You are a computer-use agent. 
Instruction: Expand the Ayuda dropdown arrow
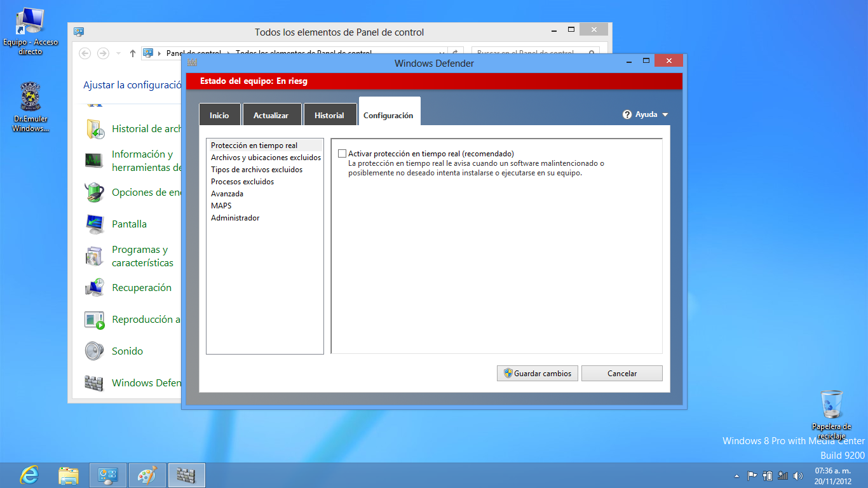point(665,115)
